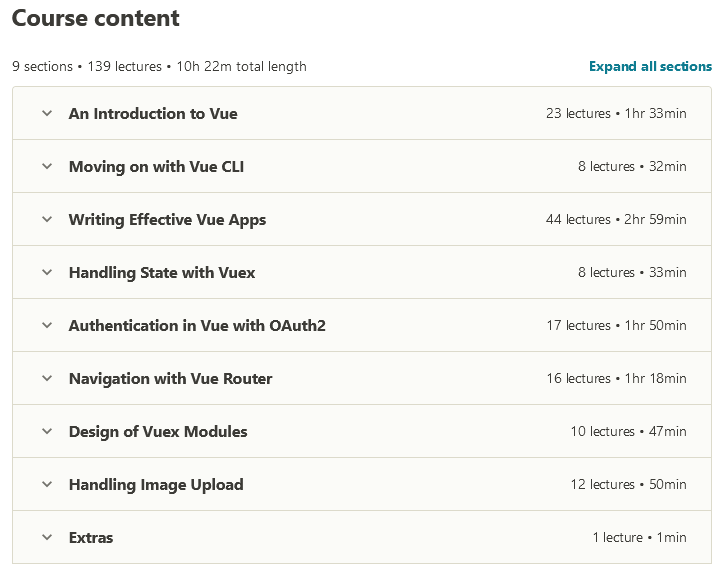Click the Design of Vuex Modules title
The image size is (717, 572).
point(158,432)
